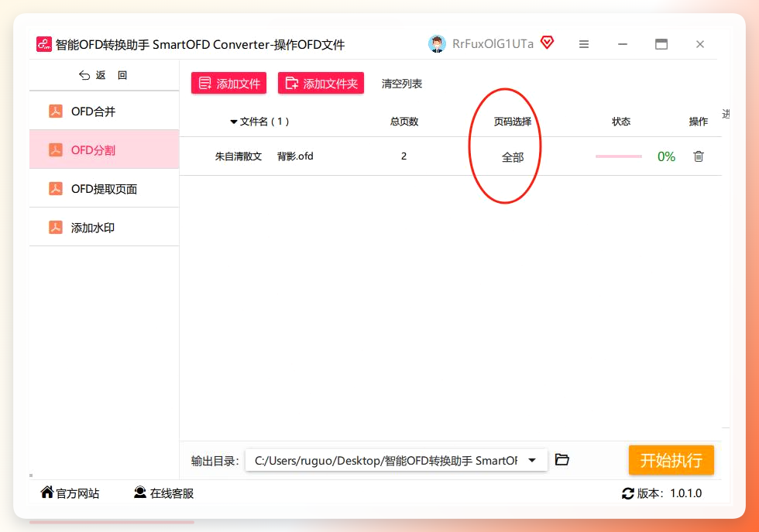Collapse the 文件名 column sort arrow
Viewport: 759px width, 532px height.
pyautogui.click(x=233, y=122)
